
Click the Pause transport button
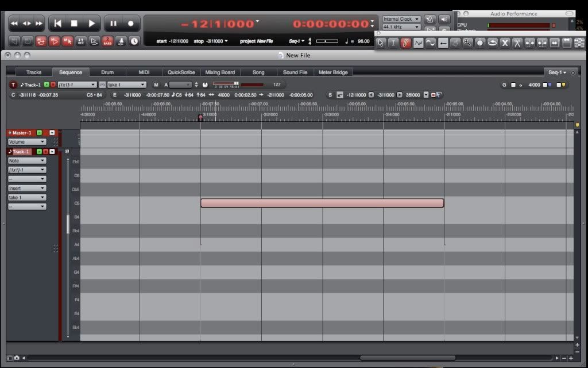(113, 24)
